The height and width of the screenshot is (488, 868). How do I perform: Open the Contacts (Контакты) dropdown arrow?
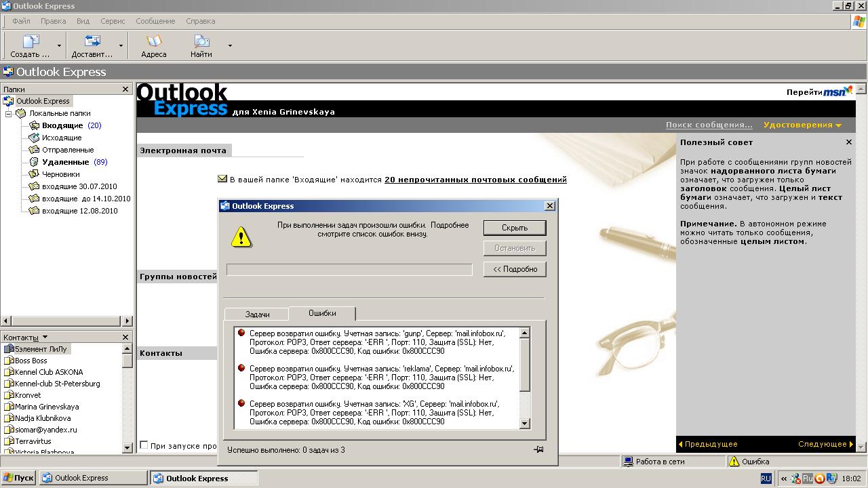click(x=45, y=337)
